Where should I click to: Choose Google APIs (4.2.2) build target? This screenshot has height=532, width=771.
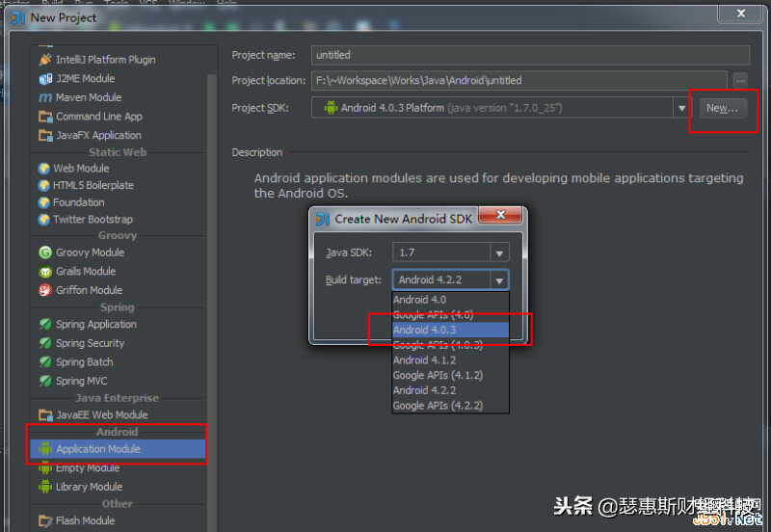click(x=450, y=406)
